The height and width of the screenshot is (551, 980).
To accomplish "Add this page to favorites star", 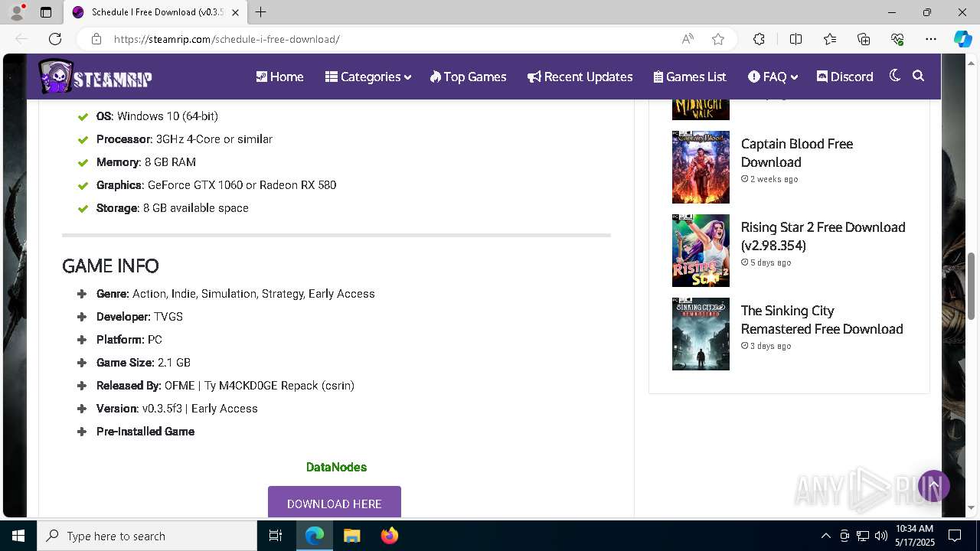I will 718,39.
